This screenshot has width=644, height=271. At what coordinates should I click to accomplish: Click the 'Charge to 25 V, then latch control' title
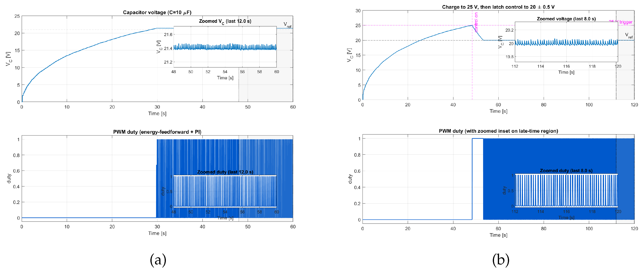coord(498,7)
